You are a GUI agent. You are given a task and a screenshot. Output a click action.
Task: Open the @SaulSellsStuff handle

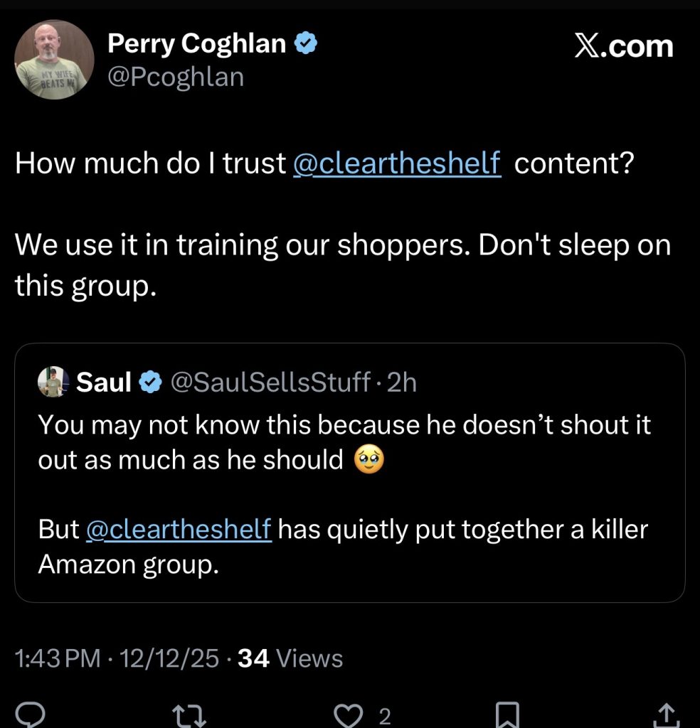click(x=271, y=382)
